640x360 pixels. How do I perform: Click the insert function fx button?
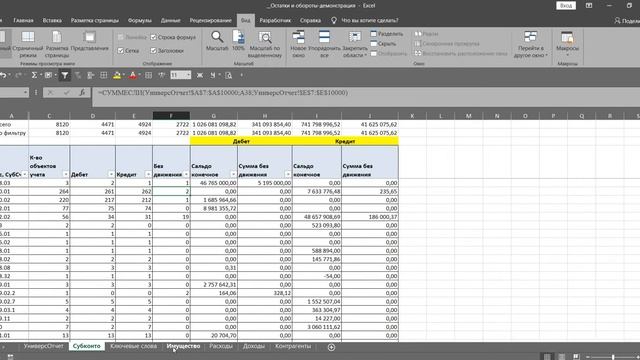(x=82, y=93)
